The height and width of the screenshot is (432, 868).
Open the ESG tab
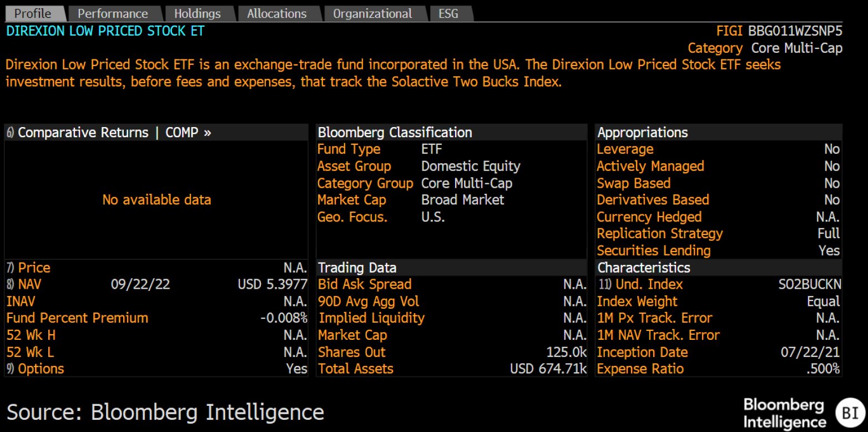coord(448,14)
